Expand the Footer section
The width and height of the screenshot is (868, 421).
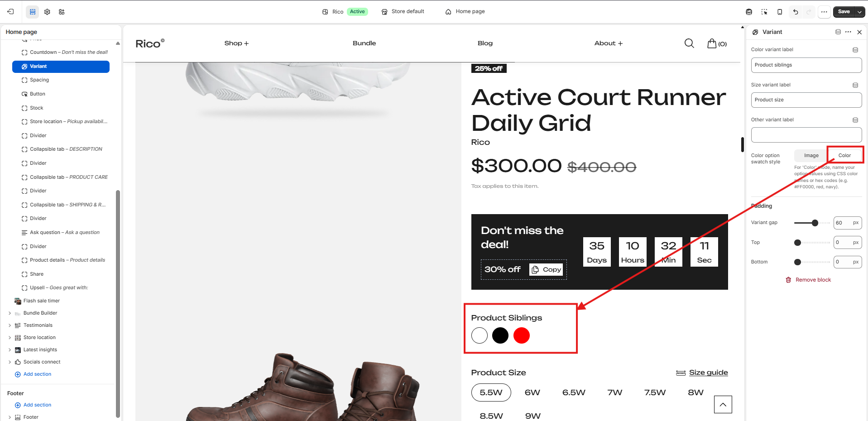(x=10, y=417)
